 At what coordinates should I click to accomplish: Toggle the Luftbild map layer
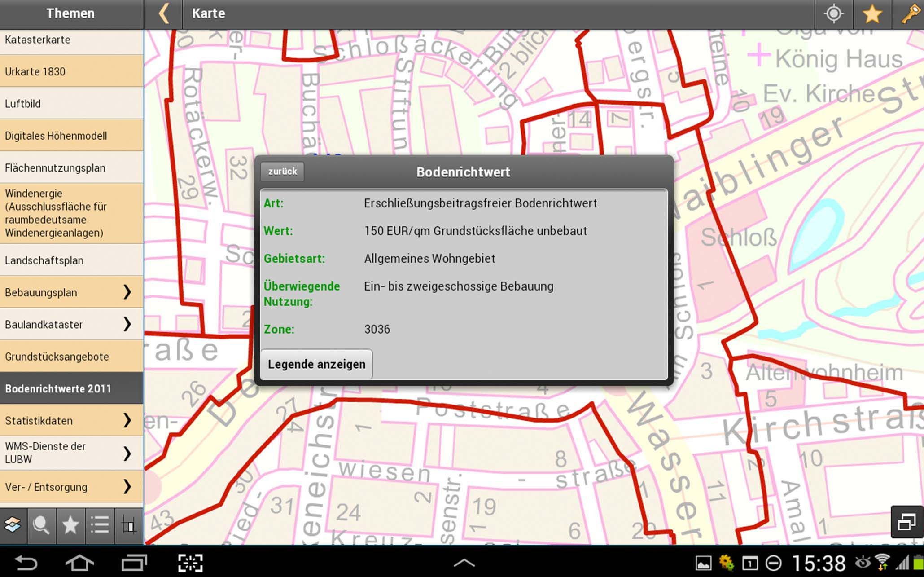click(72, 103)
